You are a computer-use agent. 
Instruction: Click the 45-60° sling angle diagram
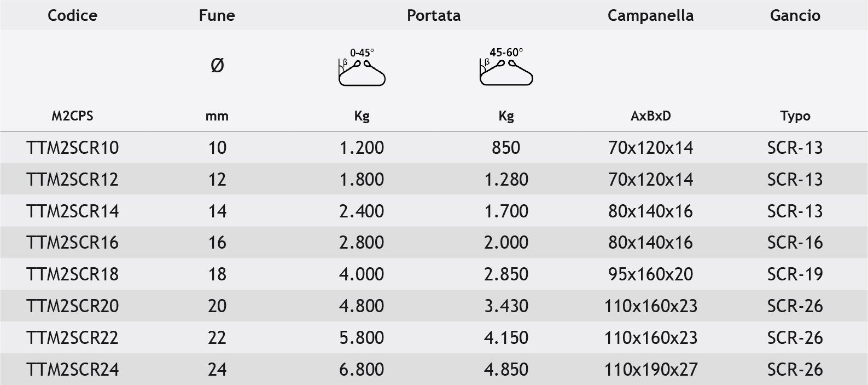coord(506,68)
